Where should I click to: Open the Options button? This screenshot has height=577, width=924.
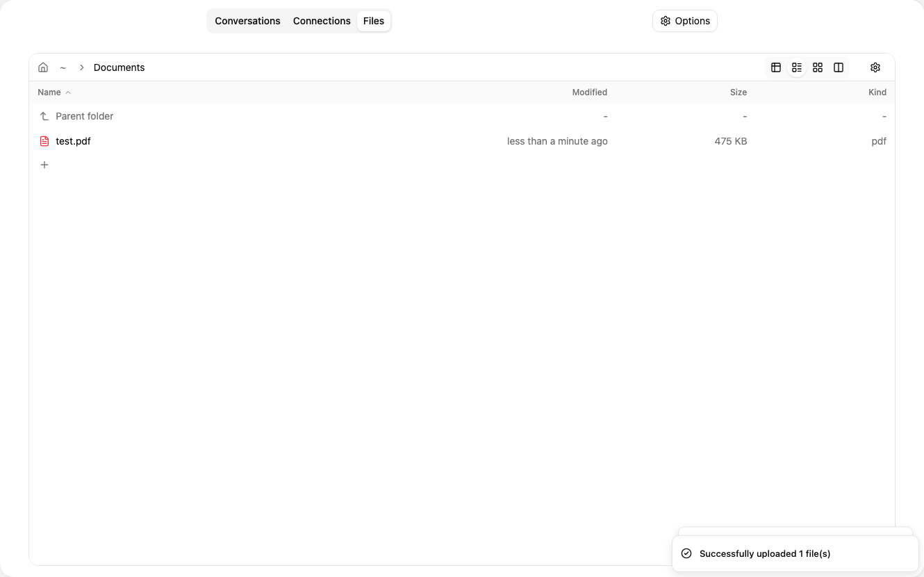coord(685,21)
